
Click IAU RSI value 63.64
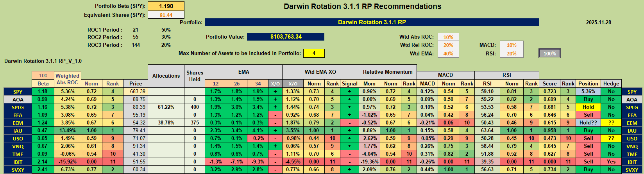coord(487,130)
